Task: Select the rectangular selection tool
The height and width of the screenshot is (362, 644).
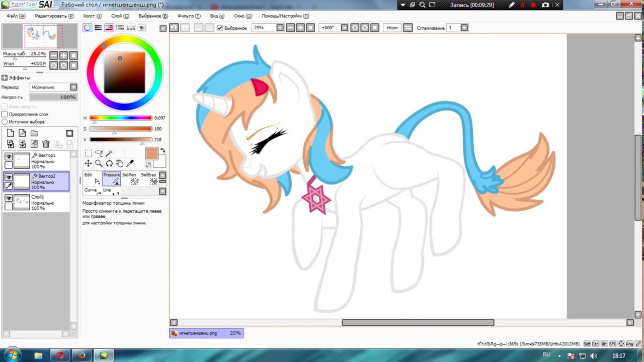Action: point(88,153)
